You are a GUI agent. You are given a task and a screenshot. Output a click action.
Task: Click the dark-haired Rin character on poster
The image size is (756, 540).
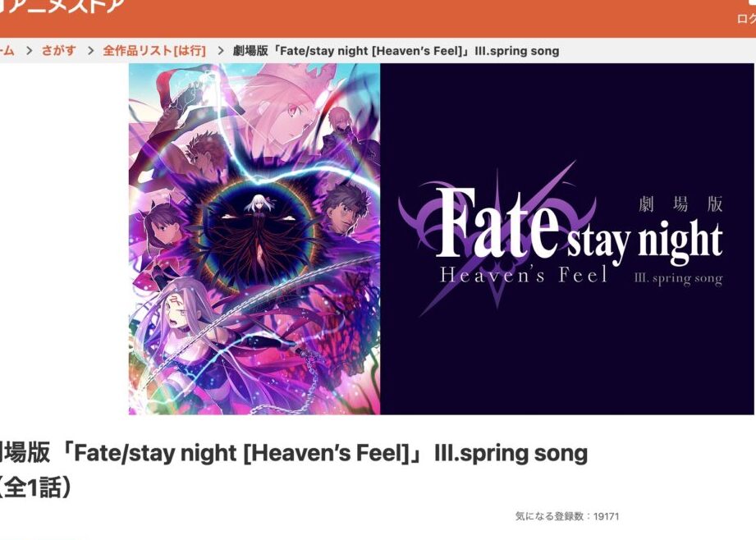[167, 231]
